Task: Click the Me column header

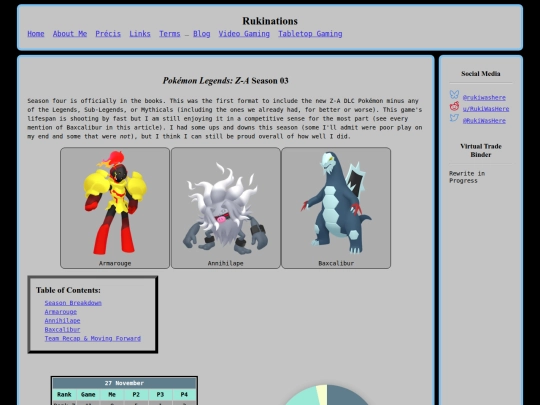Action: pos(112,394)
